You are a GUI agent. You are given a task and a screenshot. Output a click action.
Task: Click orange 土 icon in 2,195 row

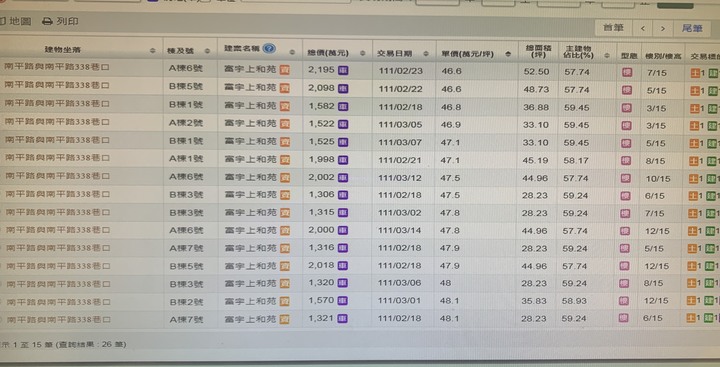(x=695, y=73)
